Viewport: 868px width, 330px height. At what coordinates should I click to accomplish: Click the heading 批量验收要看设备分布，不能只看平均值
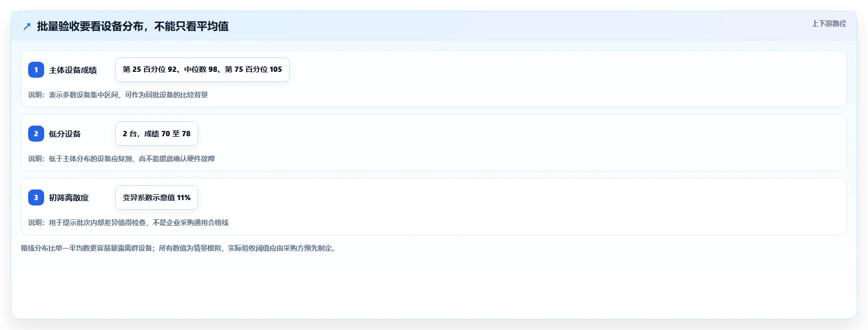tap(133, 26)
